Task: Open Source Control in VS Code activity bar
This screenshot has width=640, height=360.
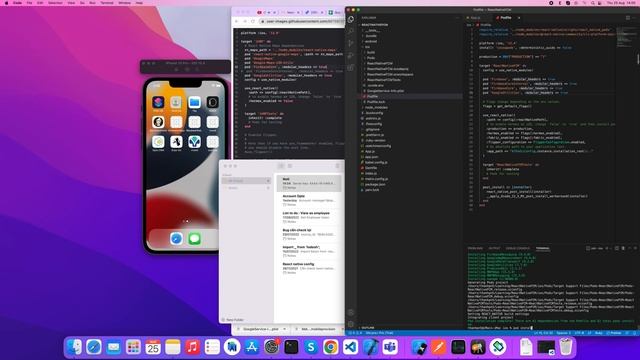Action: [x=351, y=43]
